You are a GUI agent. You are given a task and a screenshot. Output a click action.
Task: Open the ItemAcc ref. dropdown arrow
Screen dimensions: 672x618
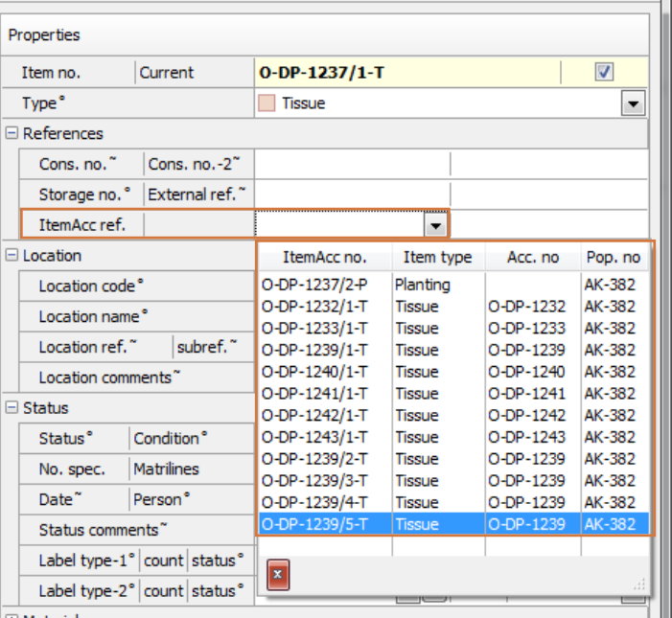(x=435, y=225)
